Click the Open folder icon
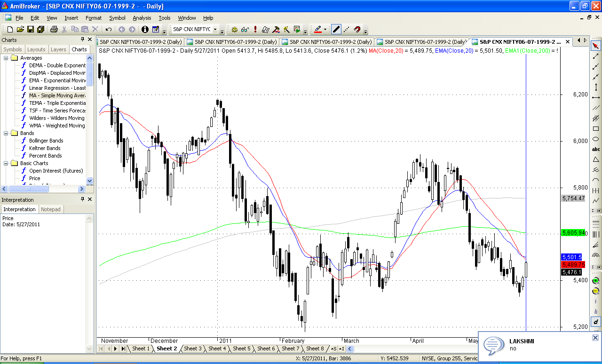 click(x=20, y=29)
